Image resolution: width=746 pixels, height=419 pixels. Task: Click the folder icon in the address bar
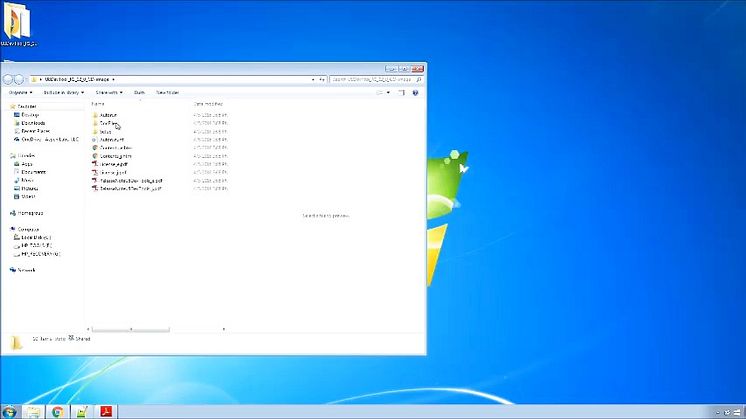coord(34,79)
